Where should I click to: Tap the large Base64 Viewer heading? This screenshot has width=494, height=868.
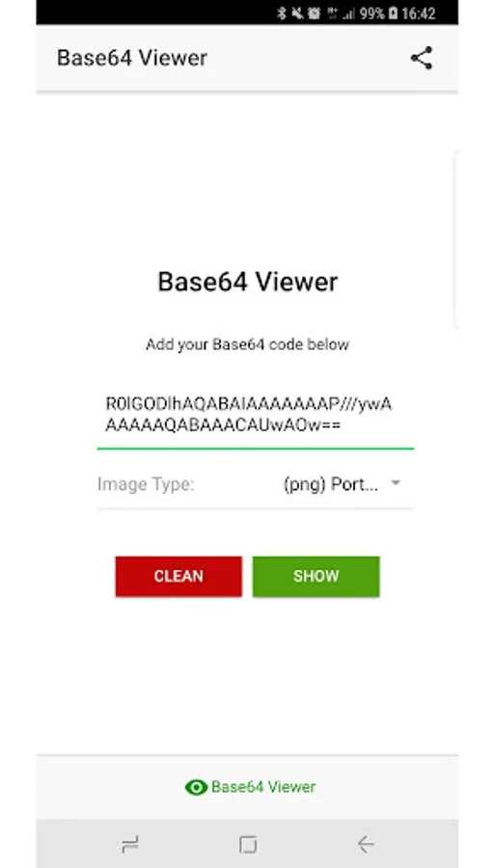point(248,282)
